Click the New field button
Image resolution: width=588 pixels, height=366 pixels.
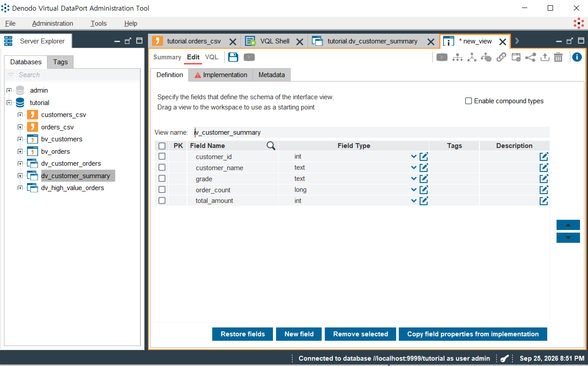pyautogui.click(x=299, y=334)
